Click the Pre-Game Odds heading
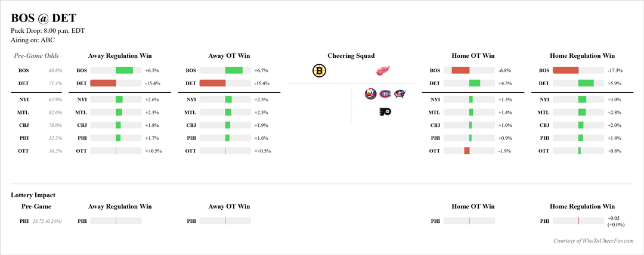This screenshot has height=255, width=644. click(36, 56)
